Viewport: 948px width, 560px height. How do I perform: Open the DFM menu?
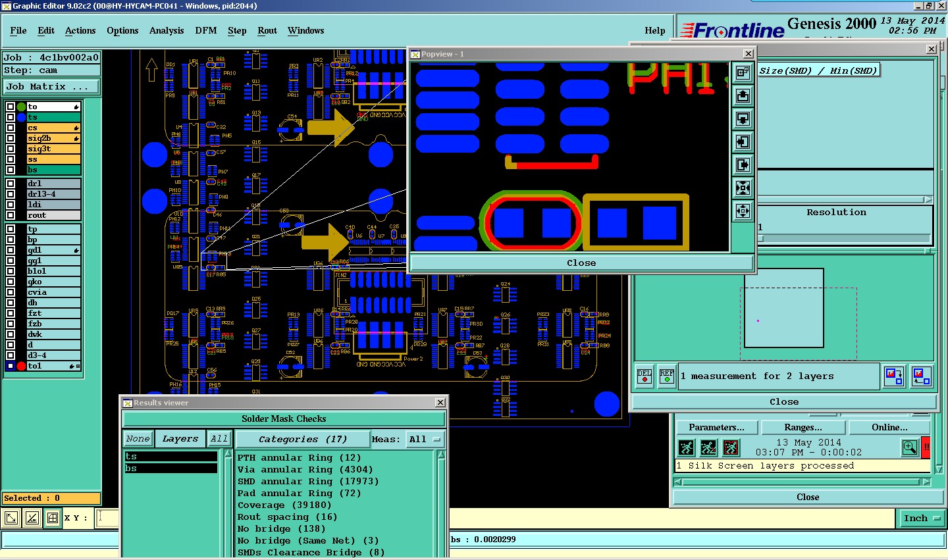(206, 30)
